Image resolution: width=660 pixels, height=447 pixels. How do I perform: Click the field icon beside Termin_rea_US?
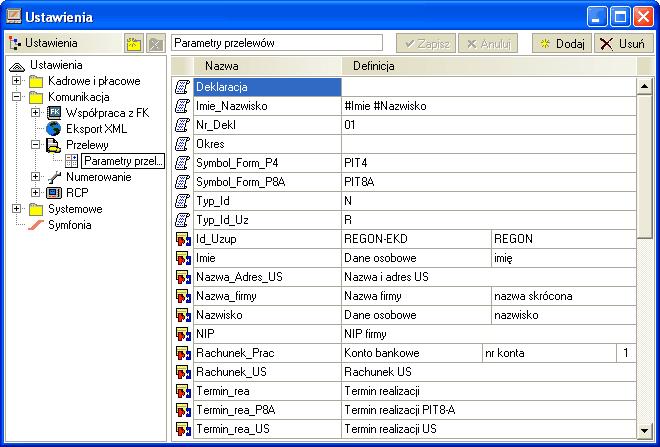(x=183, y=429)
